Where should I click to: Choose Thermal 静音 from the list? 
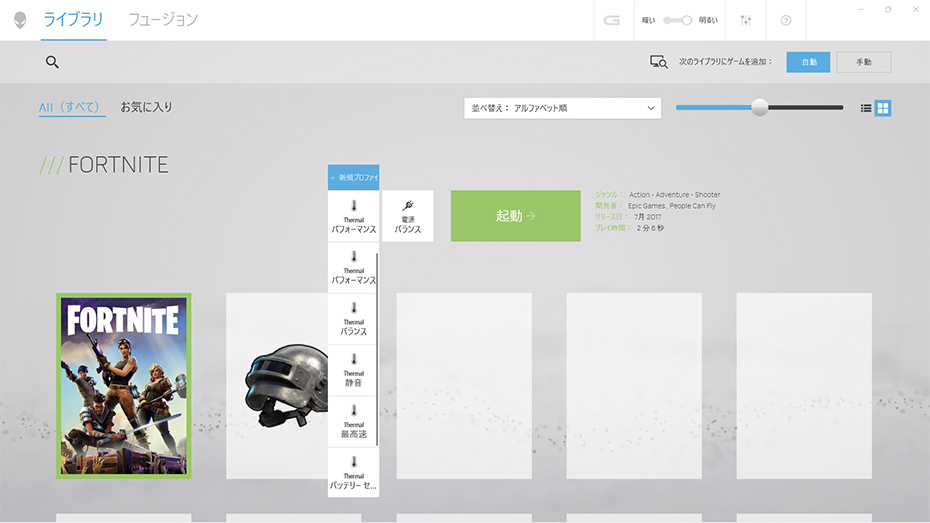pos(352,371)
